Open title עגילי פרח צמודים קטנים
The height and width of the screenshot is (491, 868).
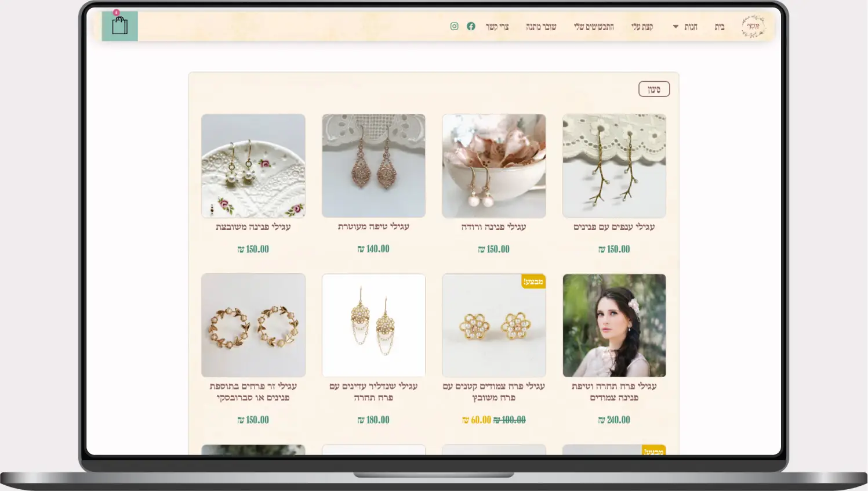tap(494, 392)
